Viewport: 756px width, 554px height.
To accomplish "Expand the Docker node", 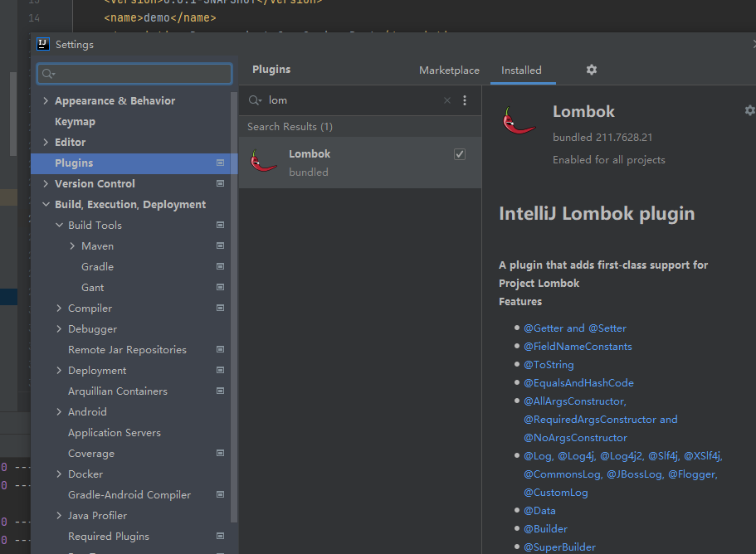I will point(59,474).
